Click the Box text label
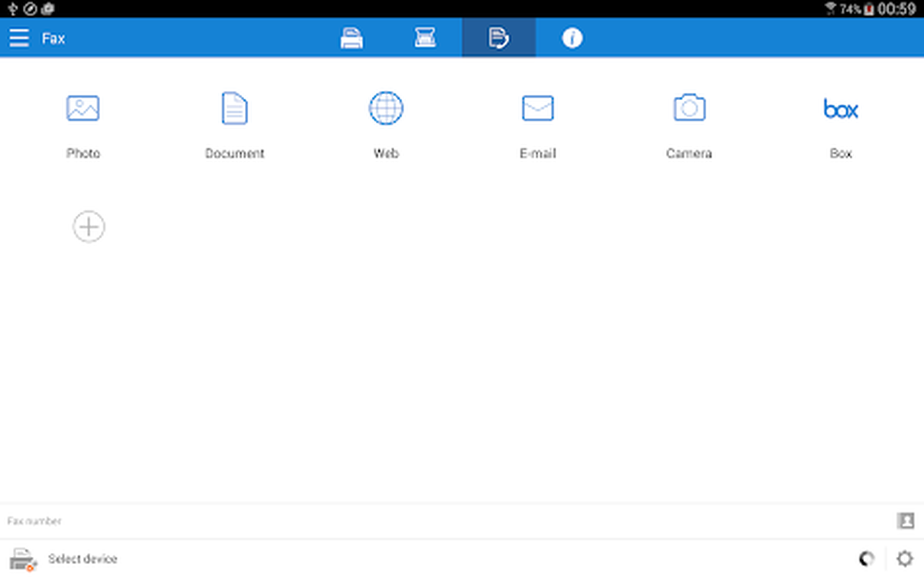This screenshot has height=577, width=924. point(841,153)
